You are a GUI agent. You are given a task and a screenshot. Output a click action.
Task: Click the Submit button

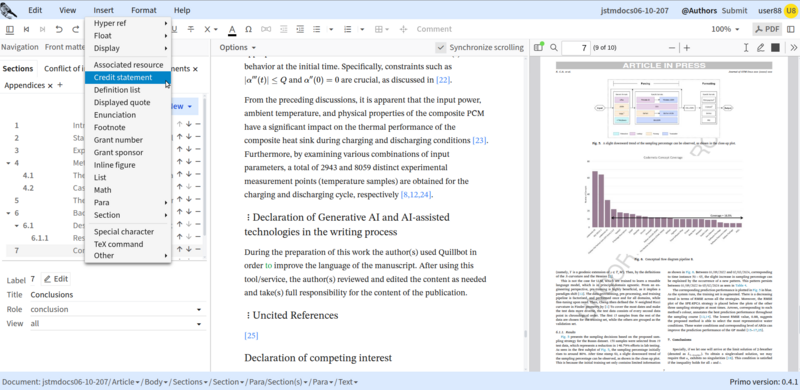point(734,10)
